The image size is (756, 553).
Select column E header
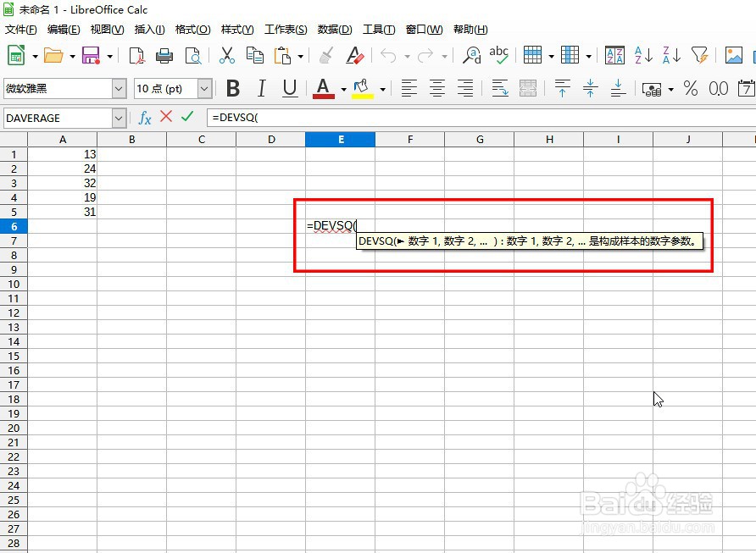tap(341, 139)
